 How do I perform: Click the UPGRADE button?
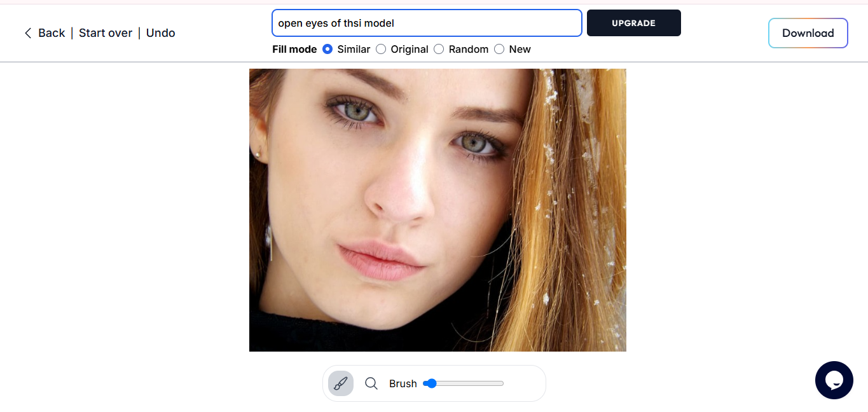point(633,23)
